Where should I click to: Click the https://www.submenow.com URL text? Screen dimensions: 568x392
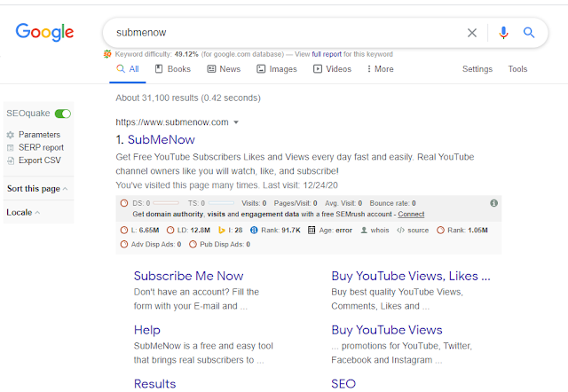tap(172, 122)
